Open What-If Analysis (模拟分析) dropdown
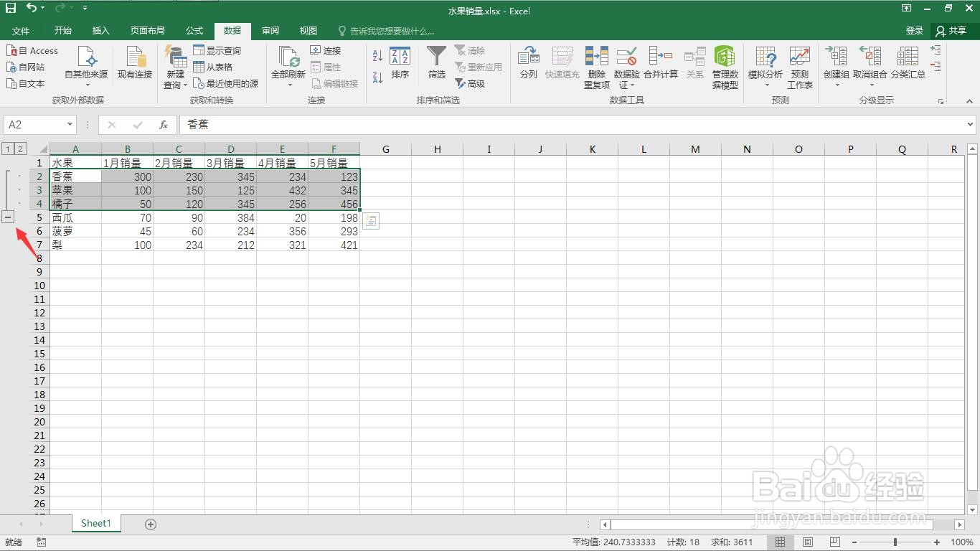This screenshot has width=980, height=551. click(765, 67)
